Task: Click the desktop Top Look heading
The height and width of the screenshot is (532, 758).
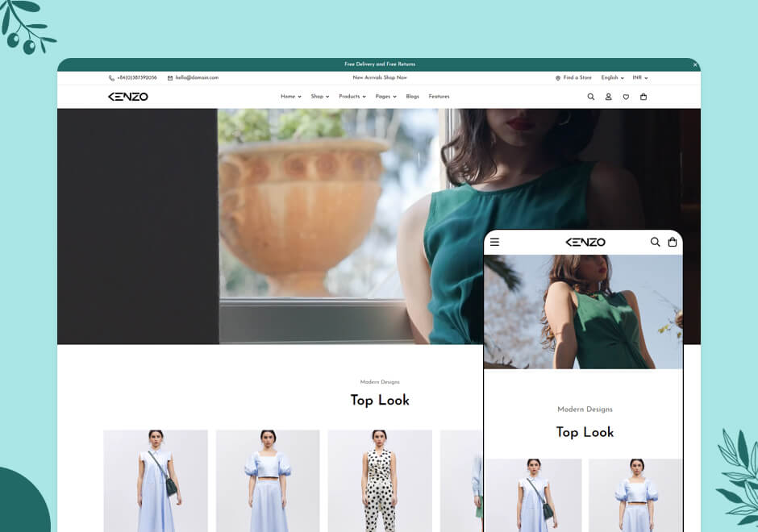Action: pos(380,401)
